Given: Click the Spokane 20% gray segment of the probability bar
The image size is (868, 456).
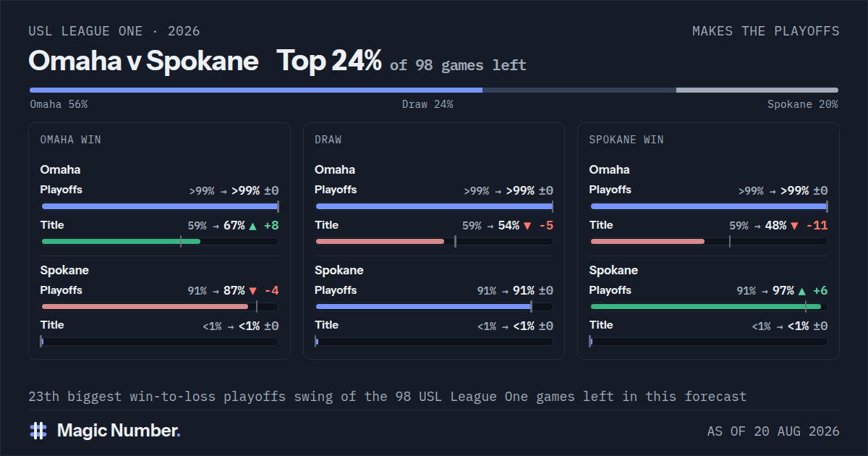Looking at the screenshot, I should pyautogui.click(x=757, y=90).
